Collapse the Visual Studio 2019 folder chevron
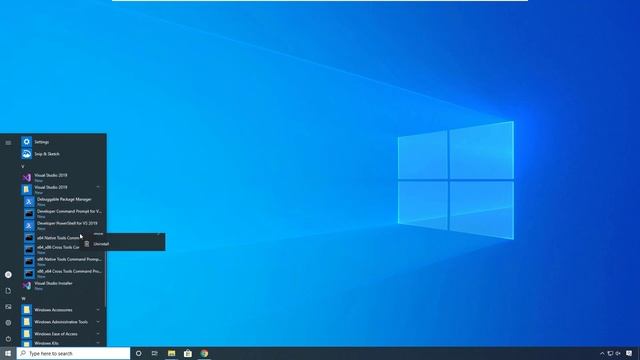 pos(98,187)
